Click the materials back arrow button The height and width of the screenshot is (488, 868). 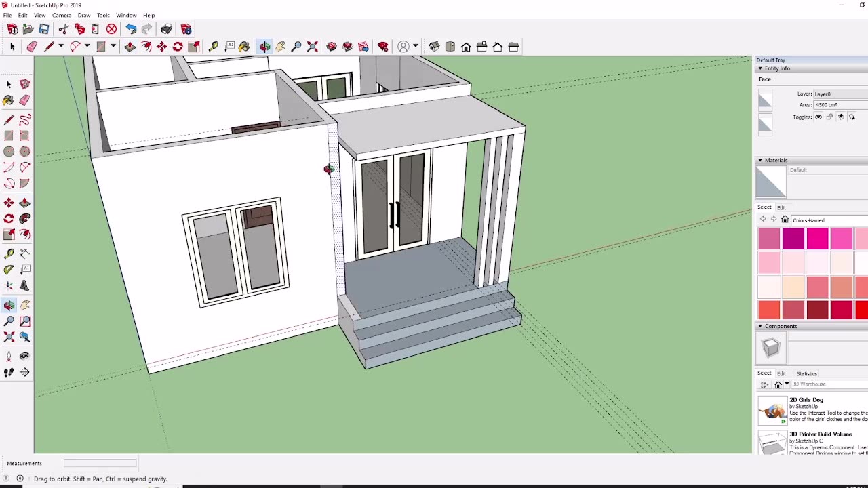pos(763,220)
